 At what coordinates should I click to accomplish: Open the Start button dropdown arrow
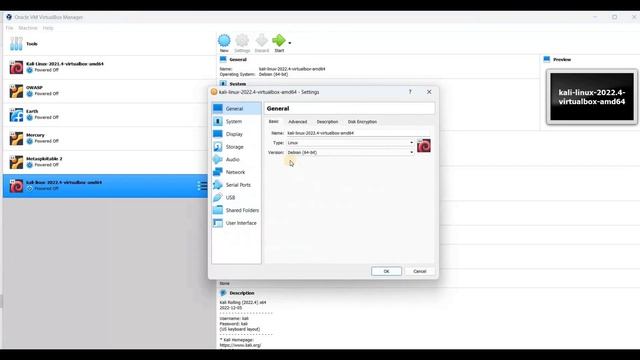(290, 43)
